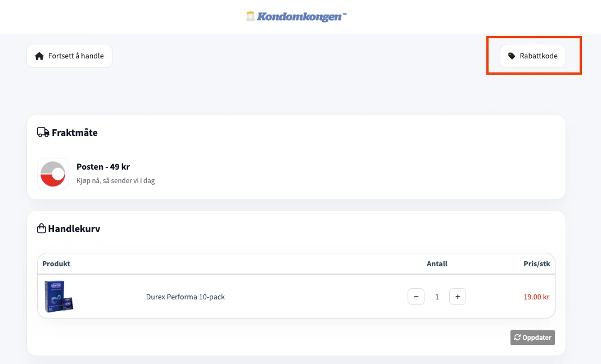Viewport: 601px width, 364px height.
Task: Open the Durex Performa product thumbnail
Action: (x=58, y=297)
